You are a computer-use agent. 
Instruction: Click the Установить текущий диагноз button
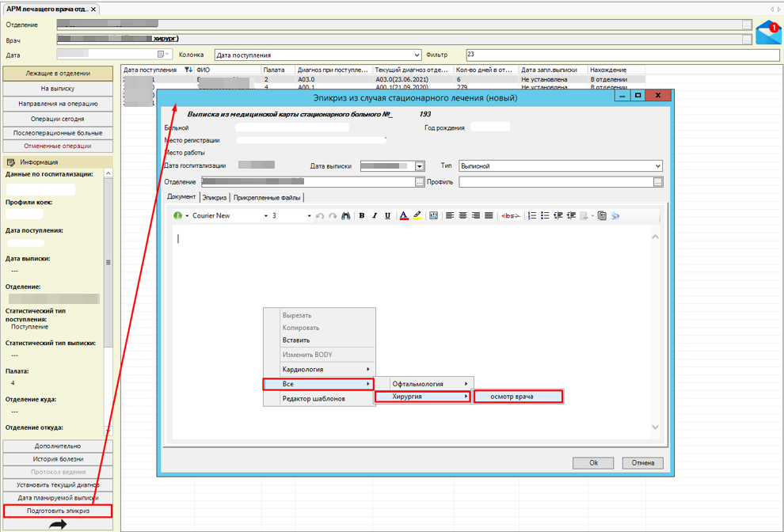tap(58, 485)
